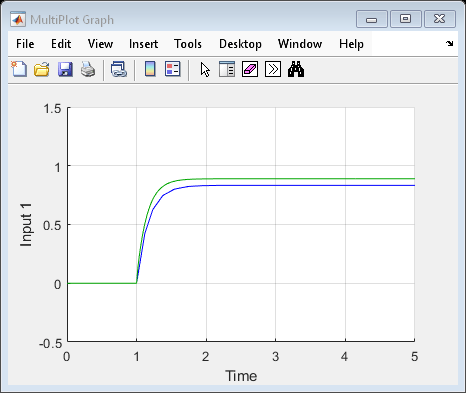
Task: Create a new figure with the New icon
Action: click(19, 69)
